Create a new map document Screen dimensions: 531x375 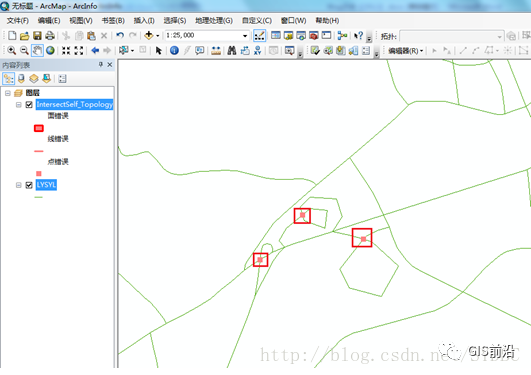pyautogui.click(x=12, y=35)
